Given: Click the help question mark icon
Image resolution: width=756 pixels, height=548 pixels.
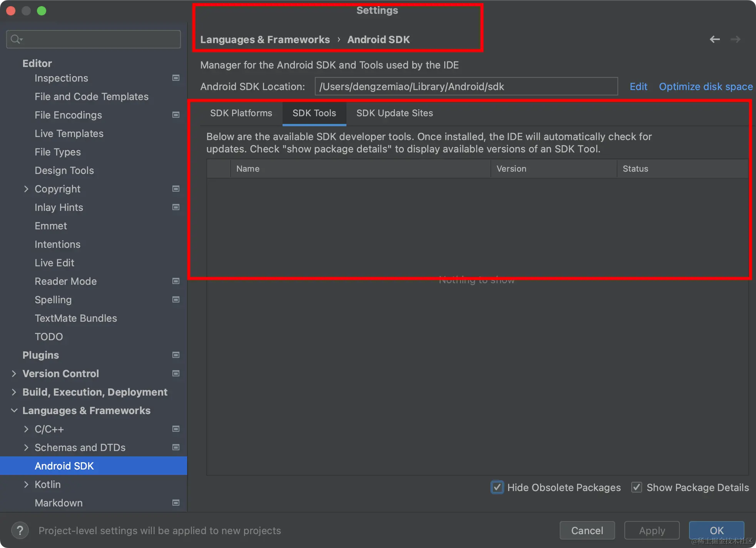Looking at the screenshot, I should coord(20,530).
